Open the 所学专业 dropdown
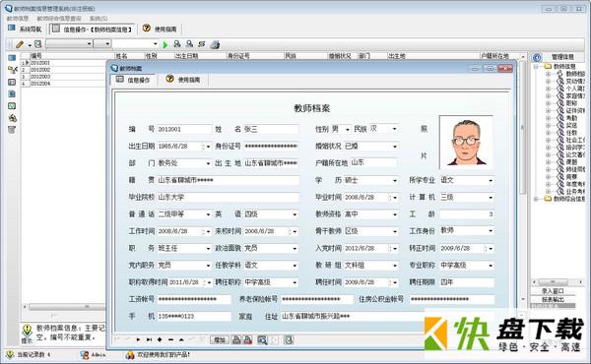Viewport: 591px width, 364px height. tap(491, 180)
